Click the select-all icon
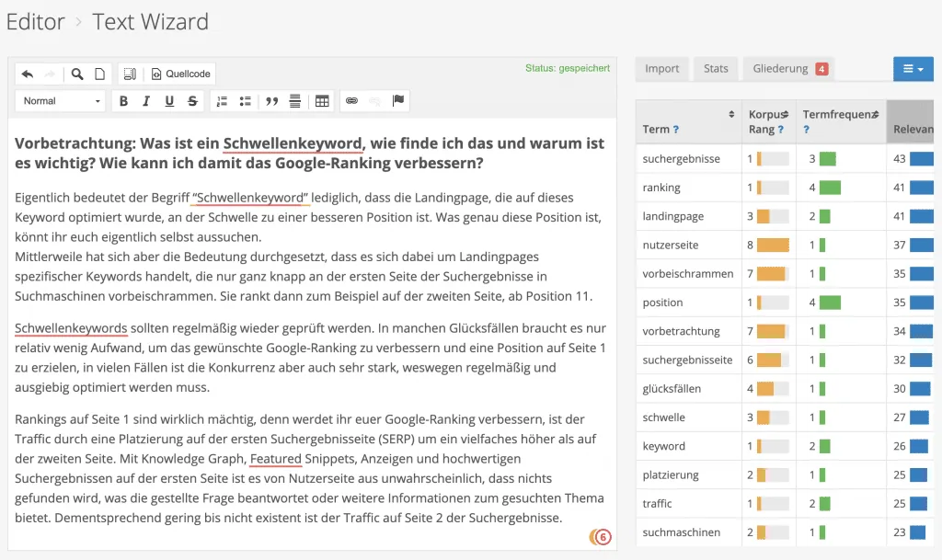This screenshot has width=942, height=560. [x=130, y=74]
